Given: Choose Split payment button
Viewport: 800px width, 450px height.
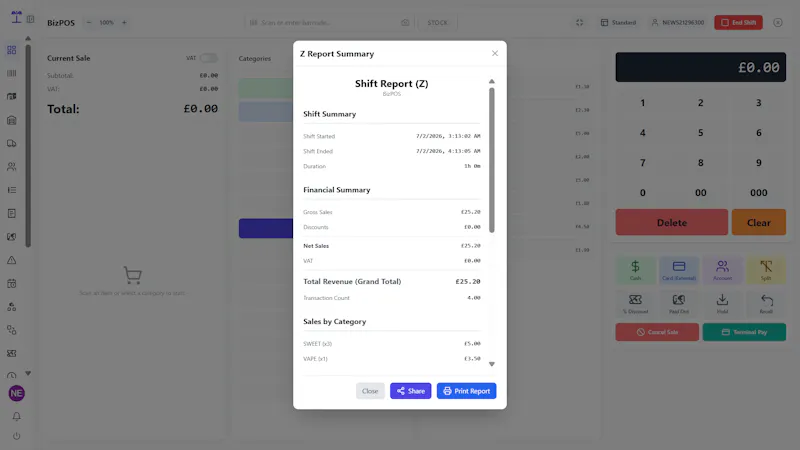Looking at the screenshot, I should point(766,270).
